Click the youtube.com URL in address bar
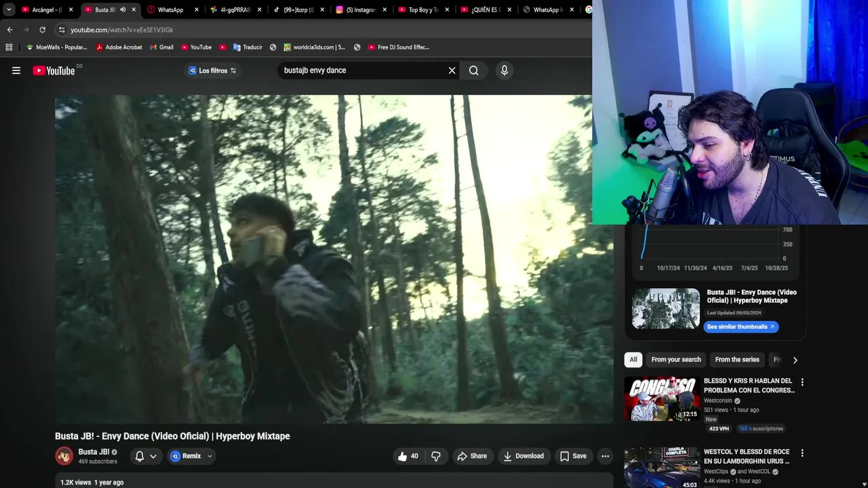This screenshot has width=868, height=488. pos(122,30)
